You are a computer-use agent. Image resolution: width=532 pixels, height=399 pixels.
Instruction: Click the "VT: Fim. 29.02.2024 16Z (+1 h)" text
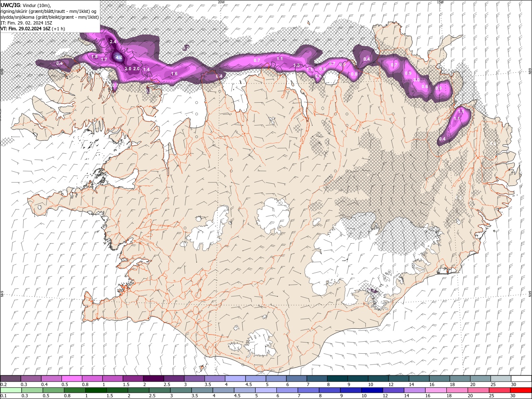coord(32,29)
